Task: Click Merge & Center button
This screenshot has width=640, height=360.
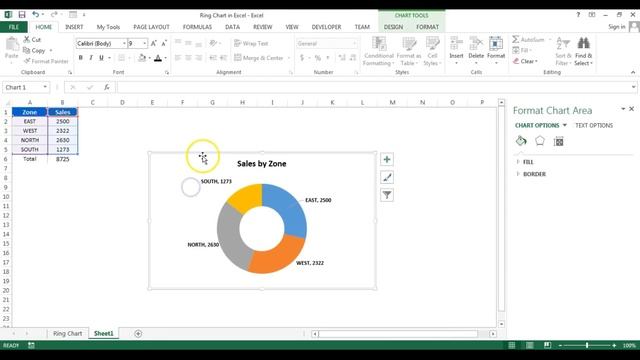Action: point(259,58)
